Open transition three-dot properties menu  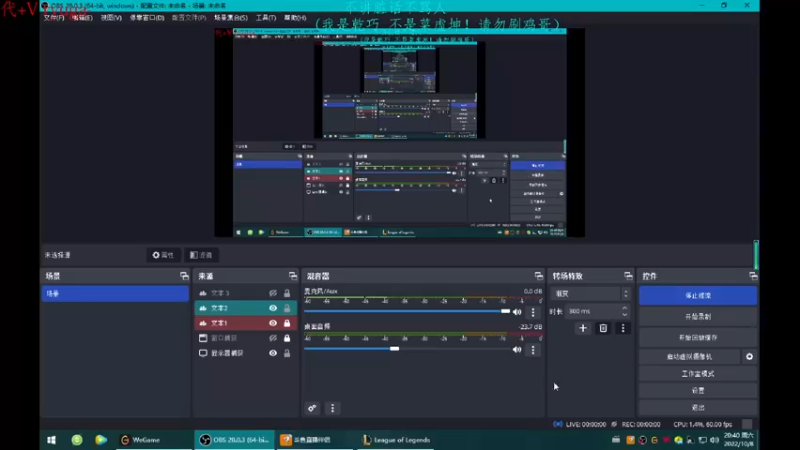click(623, 328)
